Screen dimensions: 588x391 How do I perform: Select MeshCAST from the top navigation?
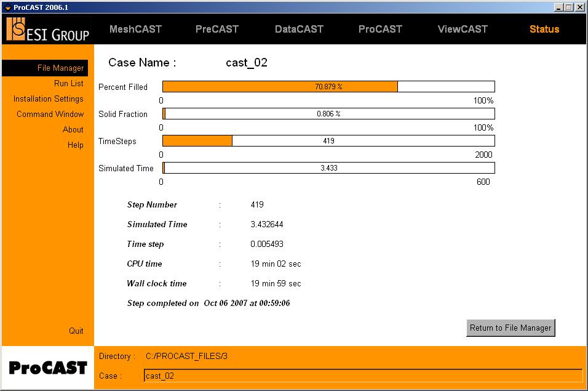(135, 28)
